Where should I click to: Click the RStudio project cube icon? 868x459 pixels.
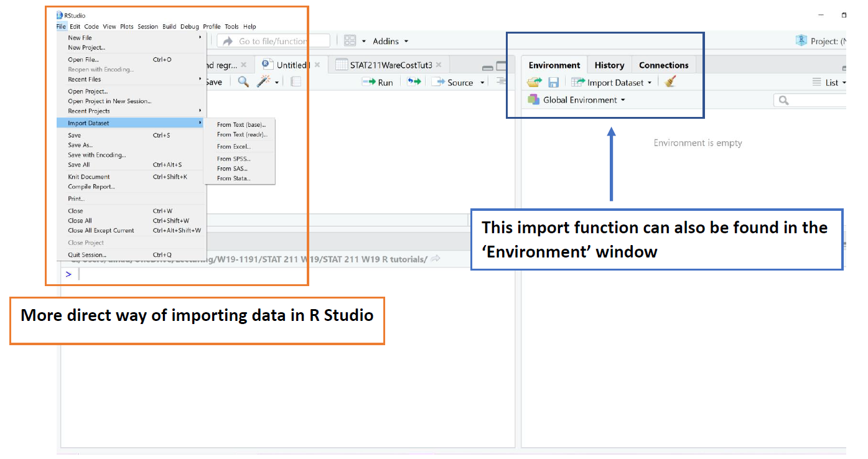(x=801, y=40)
